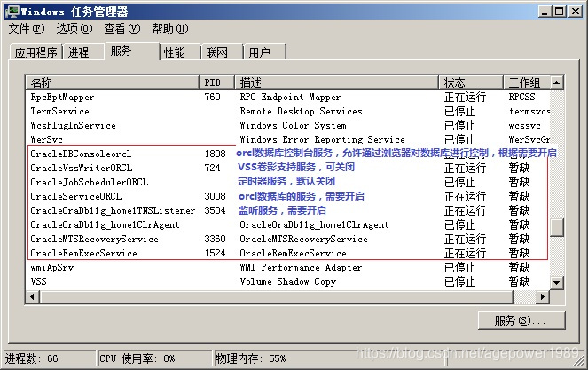Select the WcsPlugInService row
Screen dimensions: 588x370
[287, 125]
